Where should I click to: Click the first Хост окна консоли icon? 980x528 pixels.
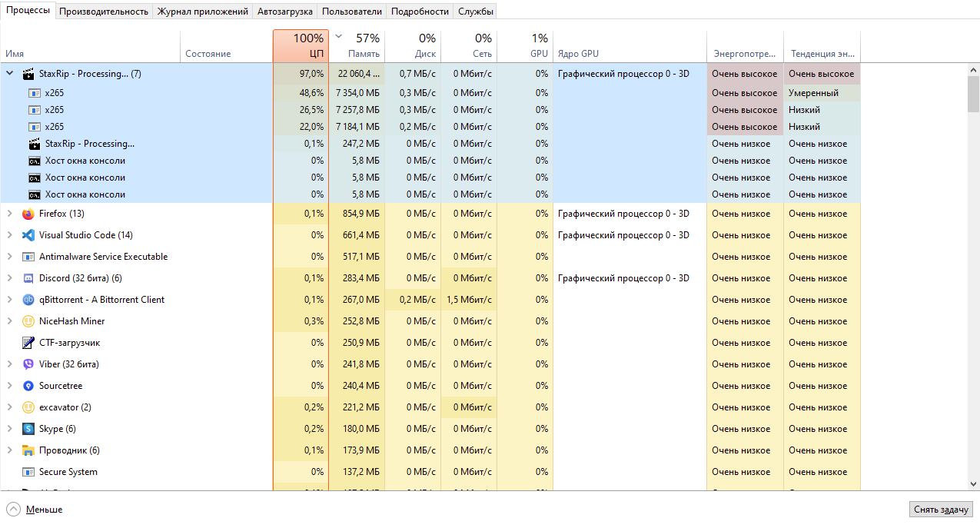35,160
